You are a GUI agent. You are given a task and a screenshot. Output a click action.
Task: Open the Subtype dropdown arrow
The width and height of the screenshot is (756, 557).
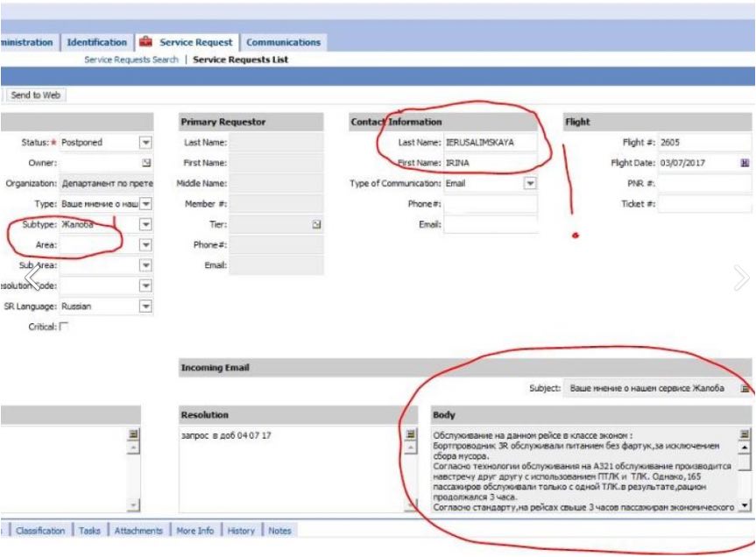tap(145, 224)
